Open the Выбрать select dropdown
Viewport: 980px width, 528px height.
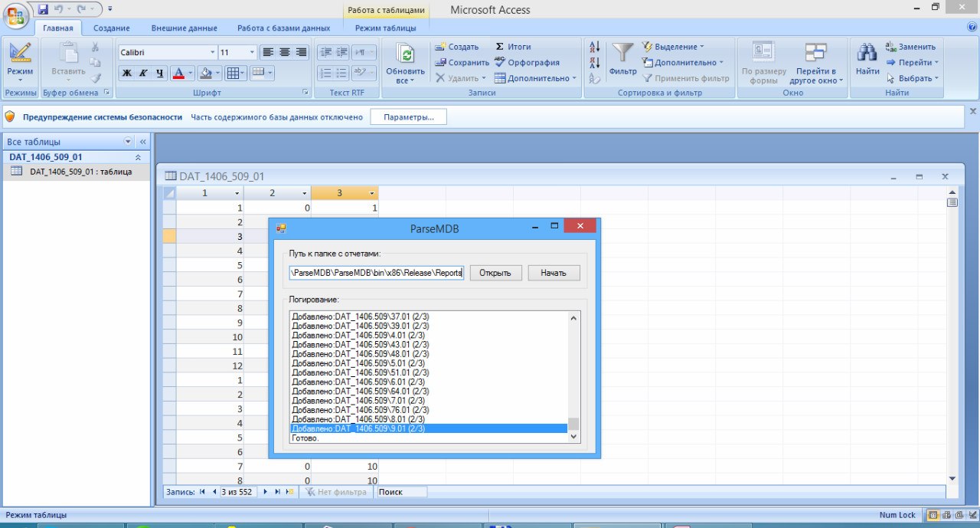[912, 77]
